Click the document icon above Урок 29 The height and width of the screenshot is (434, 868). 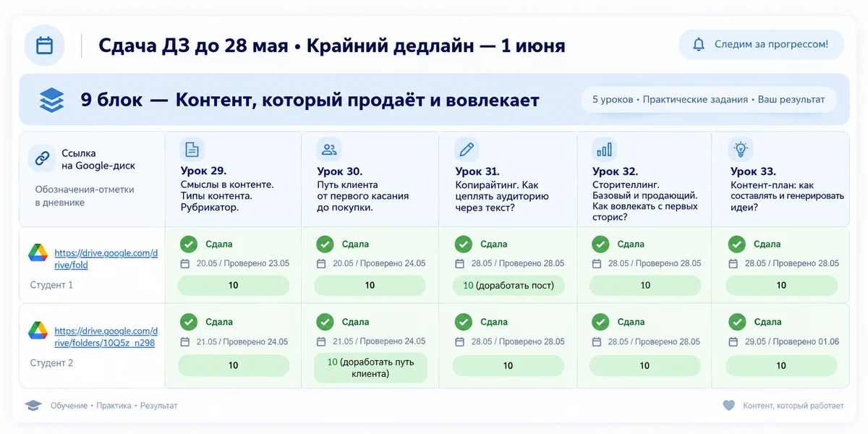pos(192,149)
